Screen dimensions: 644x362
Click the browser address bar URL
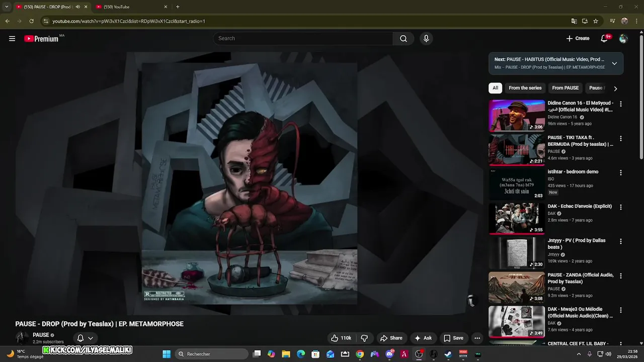pos(129,21)
